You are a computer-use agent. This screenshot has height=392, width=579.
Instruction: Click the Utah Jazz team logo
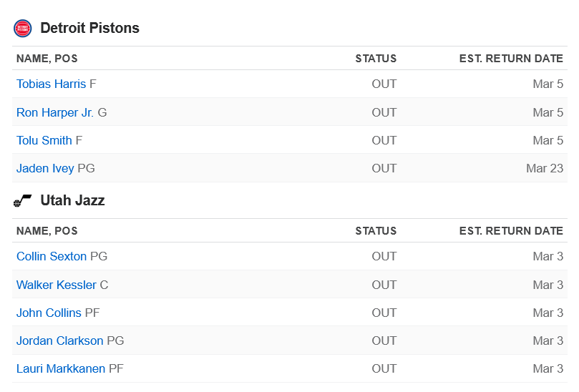click(x=22, y=200)
